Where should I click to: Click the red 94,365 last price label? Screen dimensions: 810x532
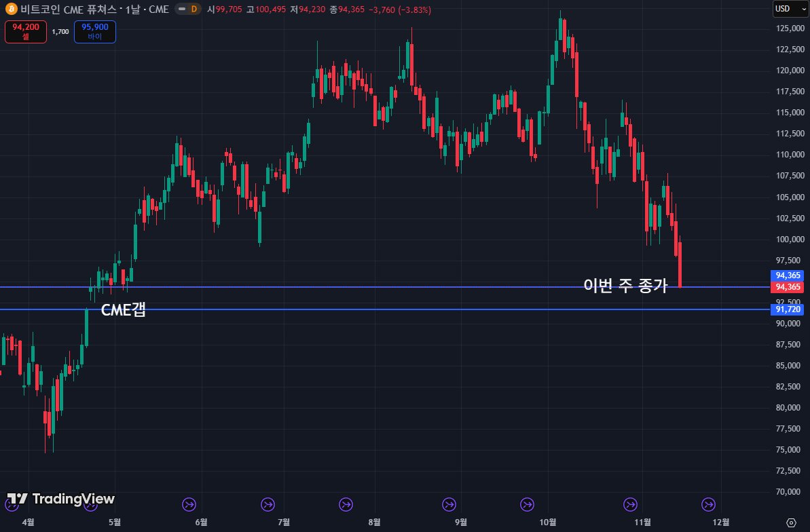[788, 286]
